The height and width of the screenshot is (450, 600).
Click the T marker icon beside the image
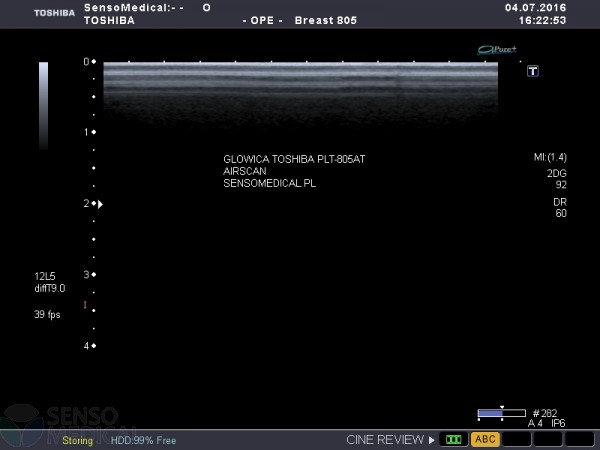click(x=533, y=71)
